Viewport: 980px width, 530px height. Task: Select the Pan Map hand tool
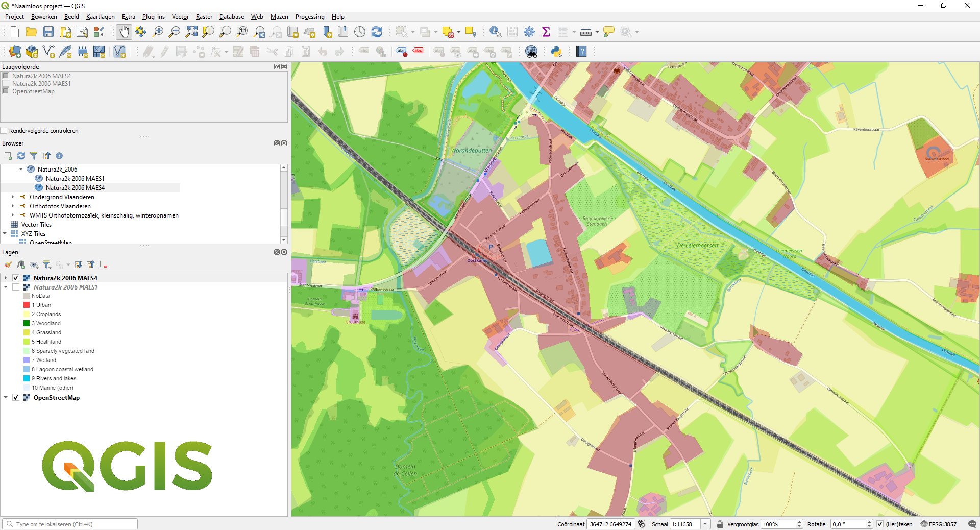tap(124, 32)
